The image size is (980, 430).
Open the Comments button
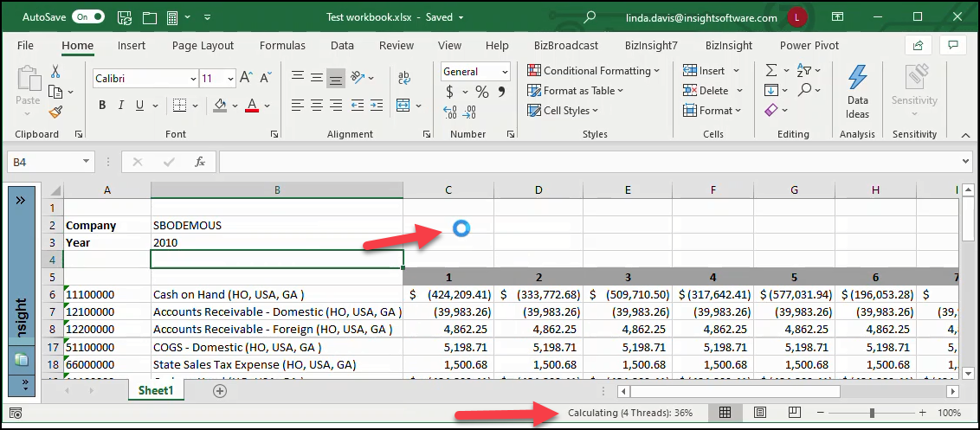953,45
